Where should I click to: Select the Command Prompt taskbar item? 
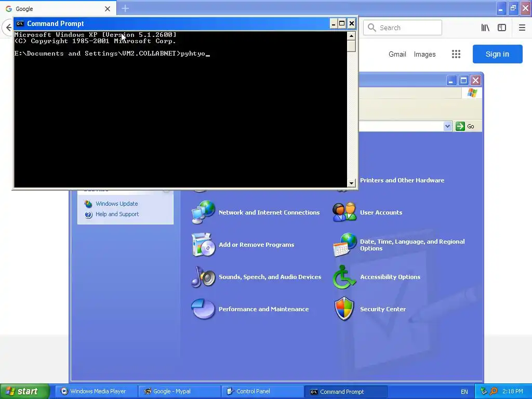pos(345,392)
